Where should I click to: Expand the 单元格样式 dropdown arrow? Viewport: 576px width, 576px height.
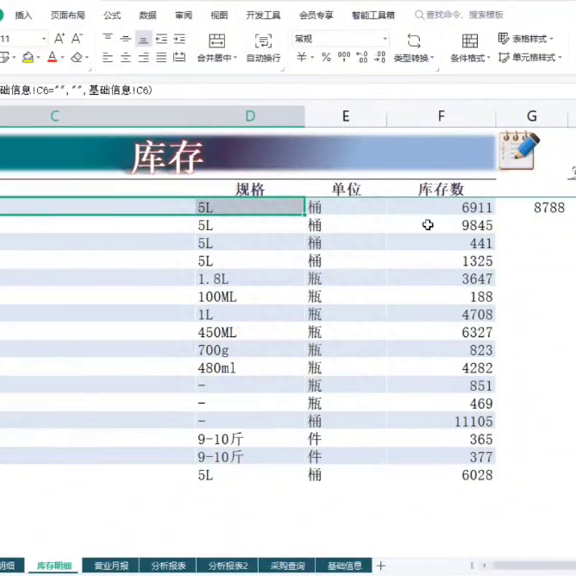pos(560,58)
